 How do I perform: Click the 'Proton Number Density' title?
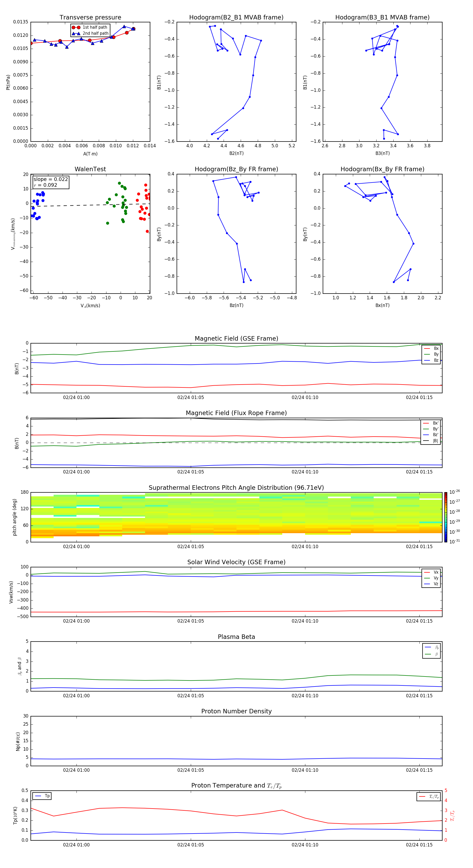coord(236,711)
